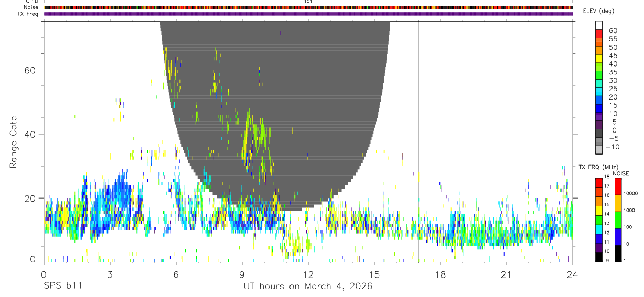Click the black bottom swatch of TX FRQ bar
The image size is (644, 297).
(599, 257)
